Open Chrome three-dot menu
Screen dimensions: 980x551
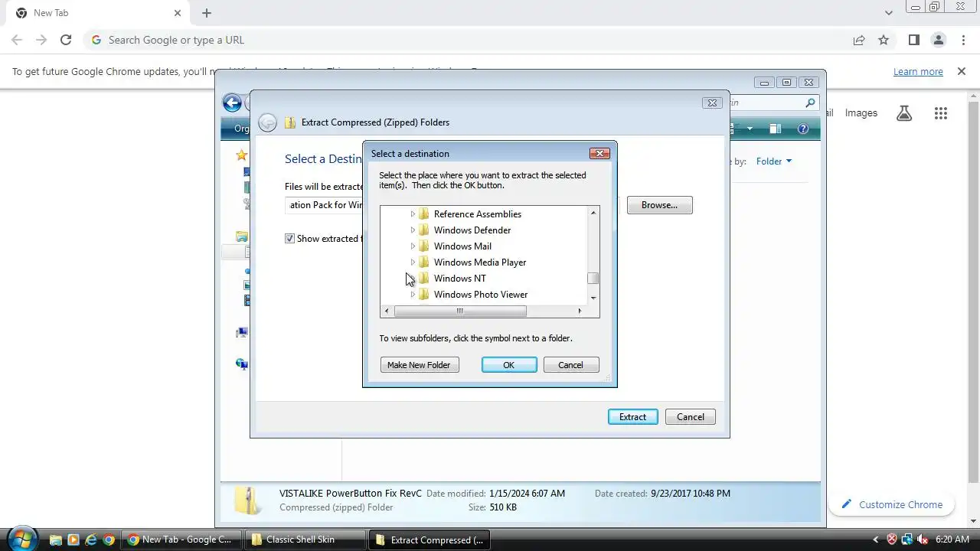(x=963, y=40)
